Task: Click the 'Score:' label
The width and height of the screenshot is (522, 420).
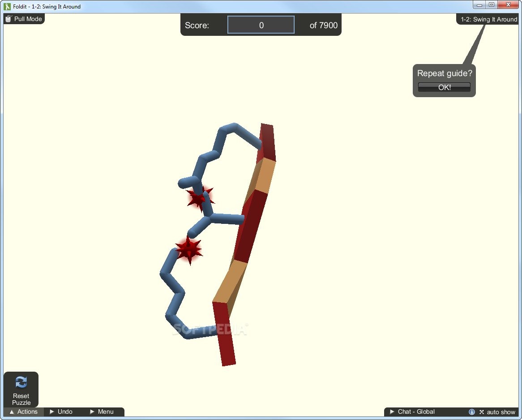Action: coord(197,26)
